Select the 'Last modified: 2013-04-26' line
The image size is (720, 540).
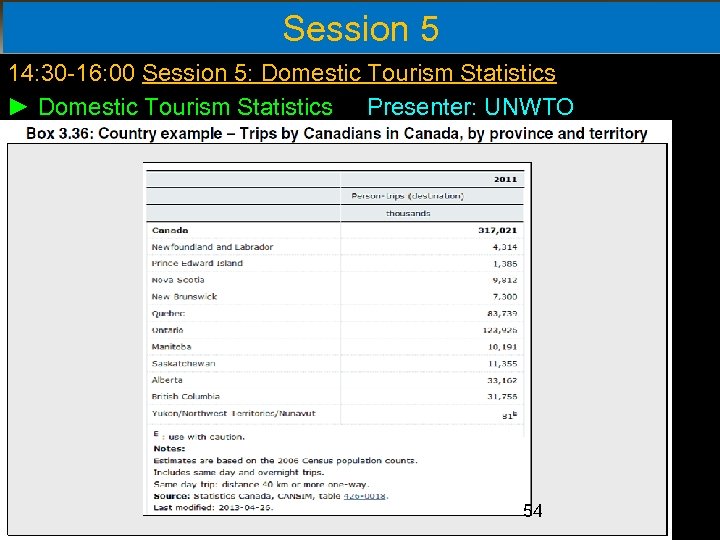coord(214,507)
